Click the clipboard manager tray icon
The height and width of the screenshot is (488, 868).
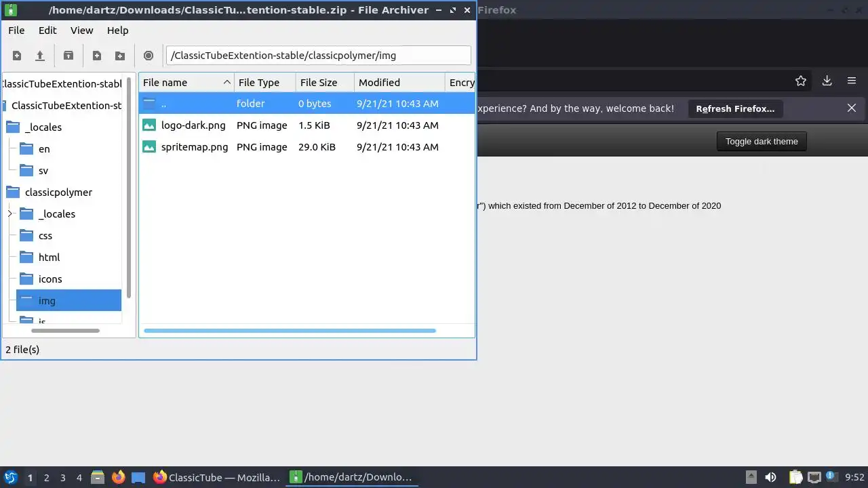click(795, 477)
